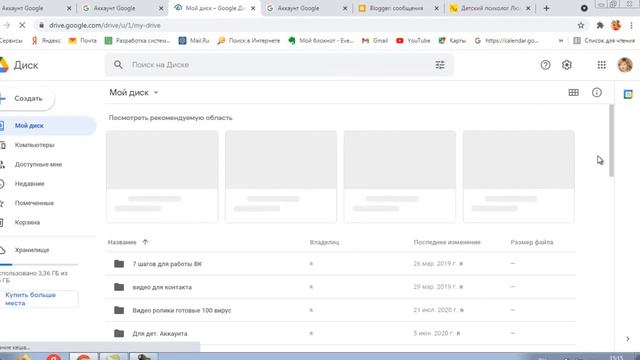640x360 pixels.
Task: Open Недавние in the sidebar
Action: point(29,184)
